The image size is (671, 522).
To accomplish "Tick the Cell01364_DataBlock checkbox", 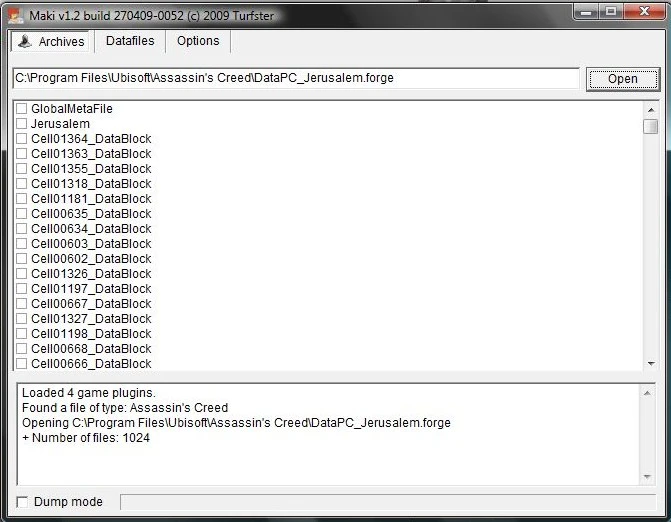I will pos(21,139).
